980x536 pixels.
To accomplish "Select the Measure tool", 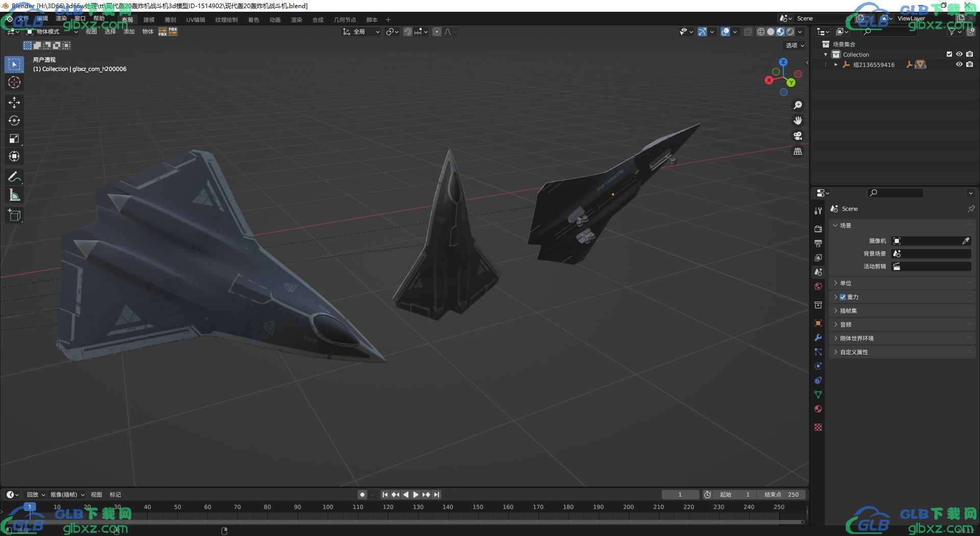I will pos(14,195).
